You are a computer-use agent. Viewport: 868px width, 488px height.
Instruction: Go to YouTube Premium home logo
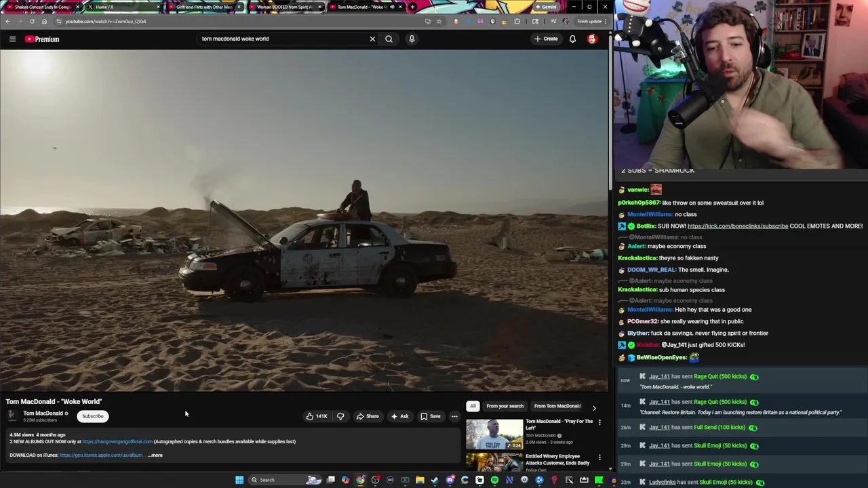(42, 39)
